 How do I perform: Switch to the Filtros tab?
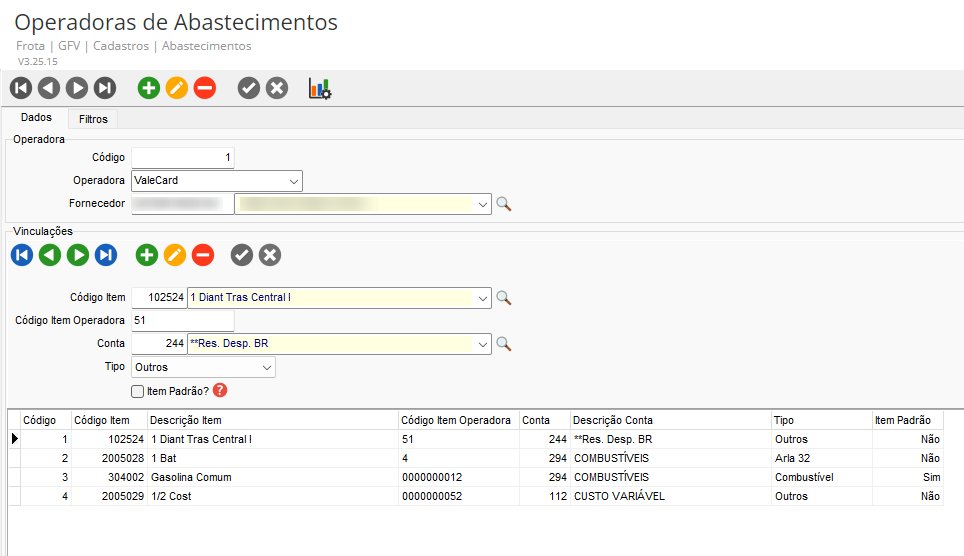coord(93,119)
